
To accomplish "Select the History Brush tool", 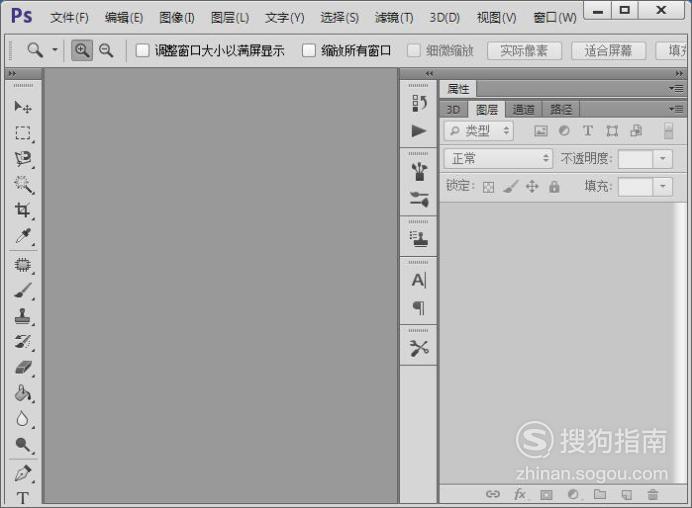I will tap(23, 342).
